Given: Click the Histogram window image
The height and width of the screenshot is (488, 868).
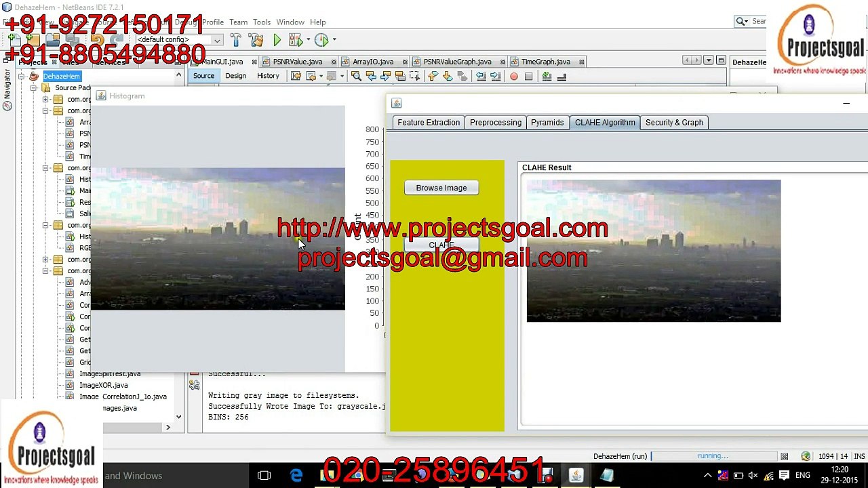Looking at the screenshot, I should point(218,239).
